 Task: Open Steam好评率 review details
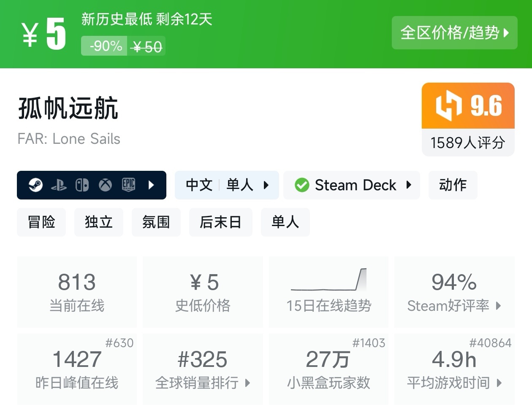[454, 292]
